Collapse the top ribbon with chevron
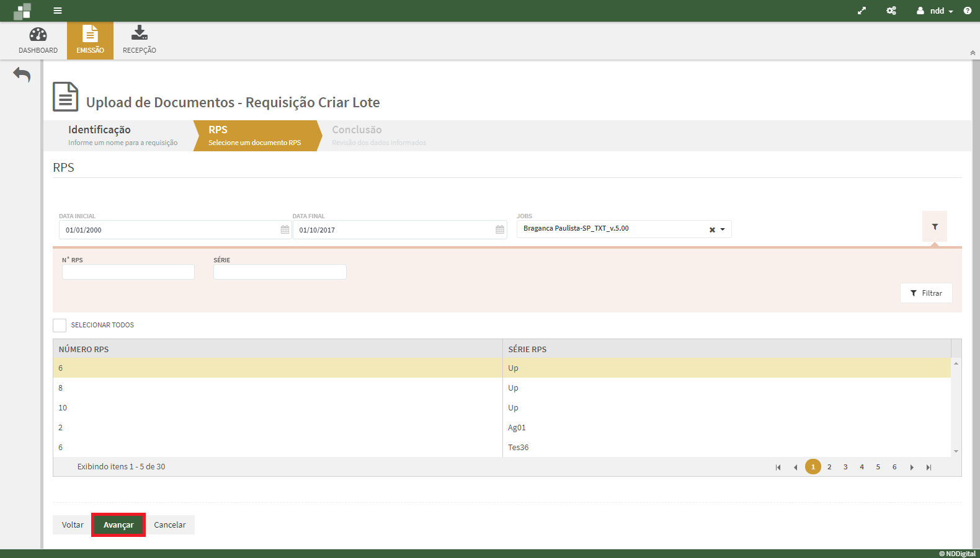The width and height of the screenshot is (980, 558). pos(973,53)
